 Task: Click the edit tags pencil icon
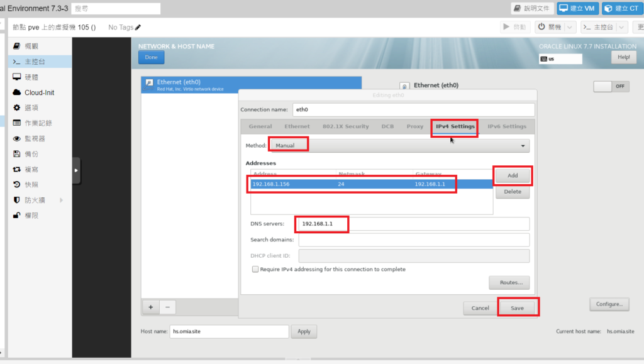point(138,28)
